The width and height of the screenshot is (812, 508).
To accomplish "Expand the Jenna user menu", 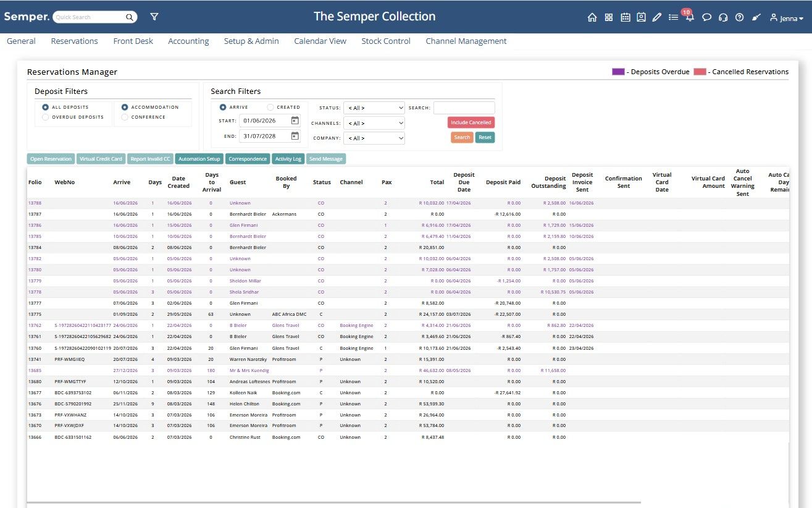I will tap(787, 18).
